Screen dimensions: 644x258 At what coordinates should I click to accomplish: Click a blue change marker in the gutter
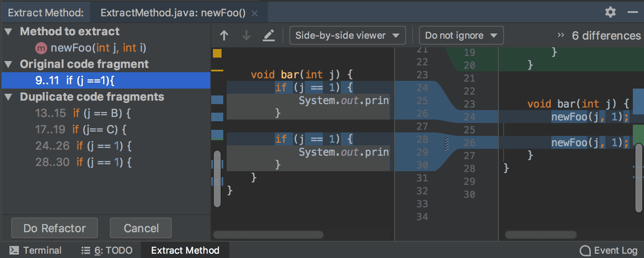tap(217, 100)
